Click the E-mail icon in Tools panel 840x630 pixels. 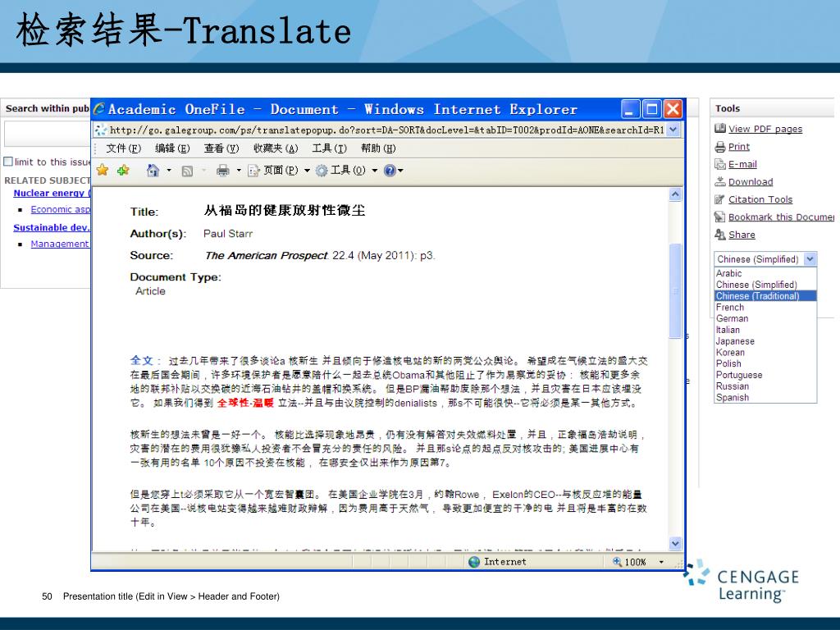tap(720, 164)
